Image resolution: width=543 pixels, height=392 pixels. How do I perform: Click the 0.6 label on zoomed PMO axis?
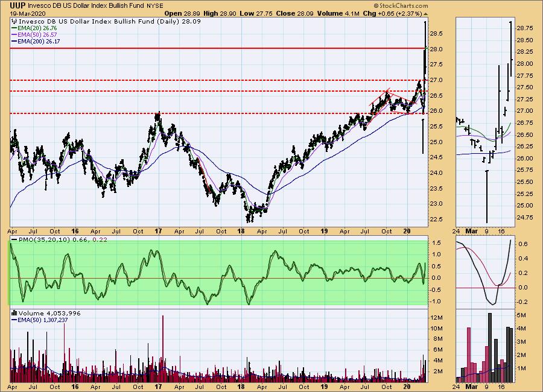[523, 244]
